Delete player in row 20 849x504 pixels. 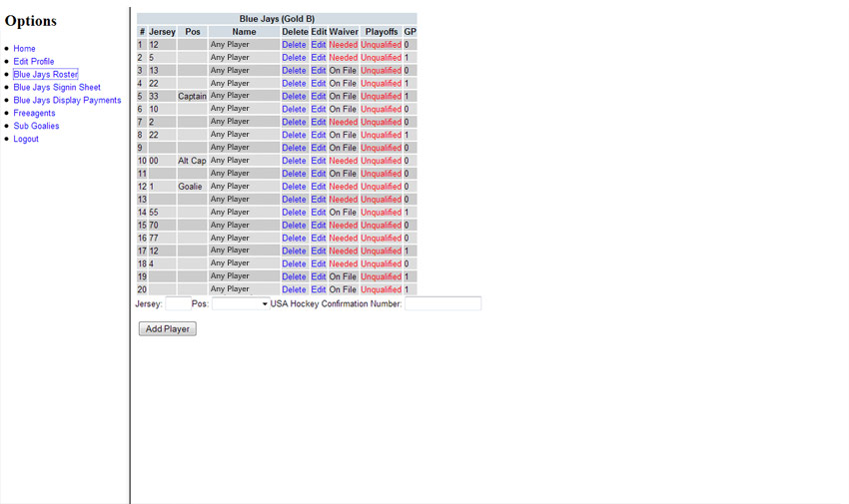(294, 289)
